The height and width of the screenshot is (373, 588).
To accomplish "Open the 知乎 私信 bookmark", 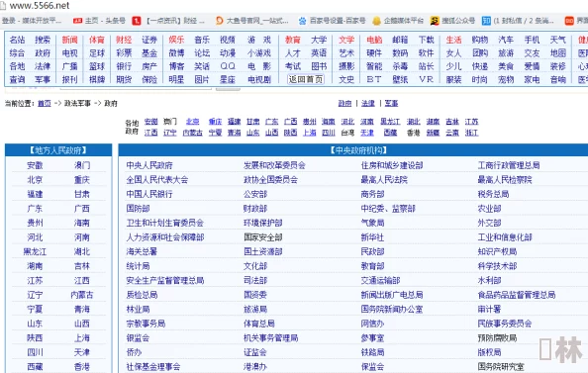I will (518, 21).
